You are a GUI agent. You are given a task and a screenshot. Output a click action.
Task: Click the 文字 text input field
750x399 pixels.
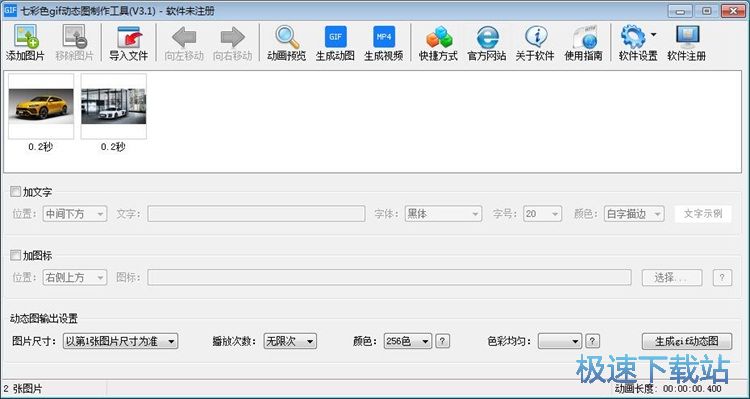pyautogui.click(x=256, y=214)
